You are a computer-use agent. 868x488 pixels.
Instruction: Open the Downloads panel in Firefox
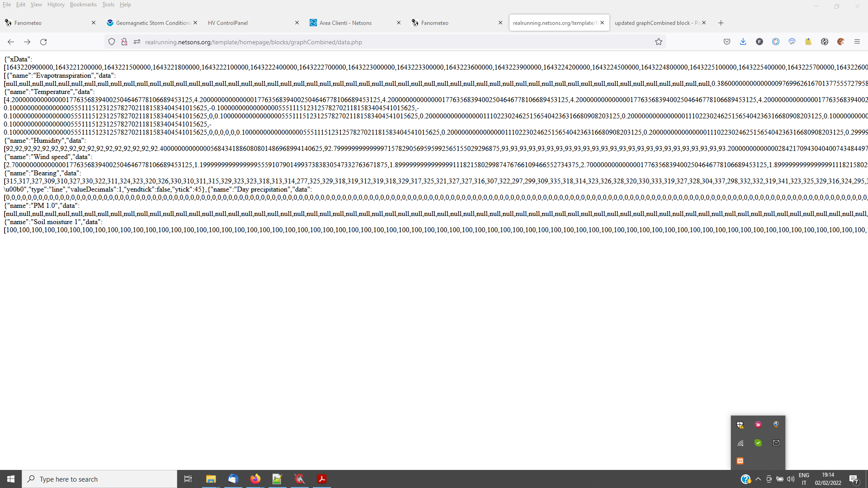click(x=743, y=42)
